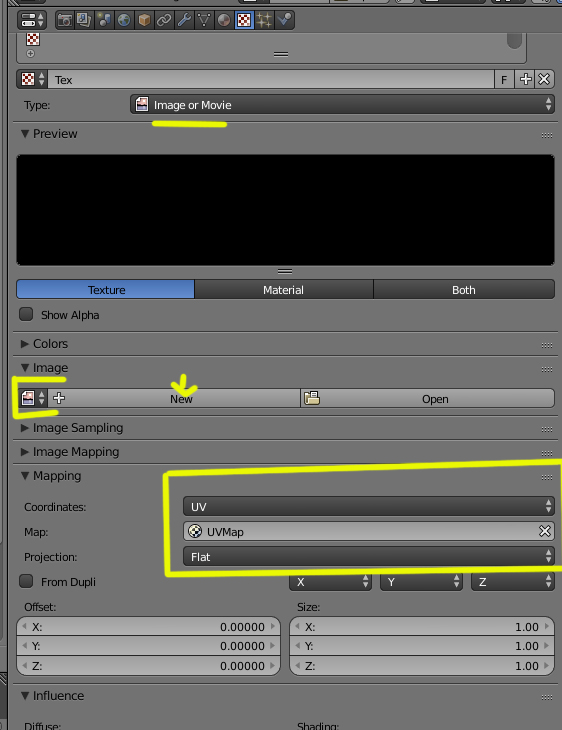Open the Modifiers tab (wrench icon)
This screenshot has height=730, width=562.
tap(184, 20)
